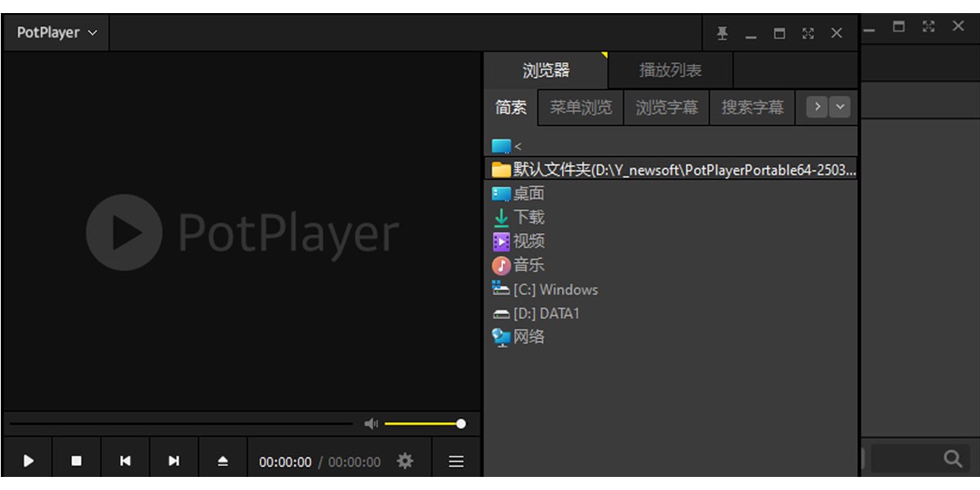This screenshot has height=490, width=980.
Task: Switch to the 播放列表 tab
Action: (670, 70)
